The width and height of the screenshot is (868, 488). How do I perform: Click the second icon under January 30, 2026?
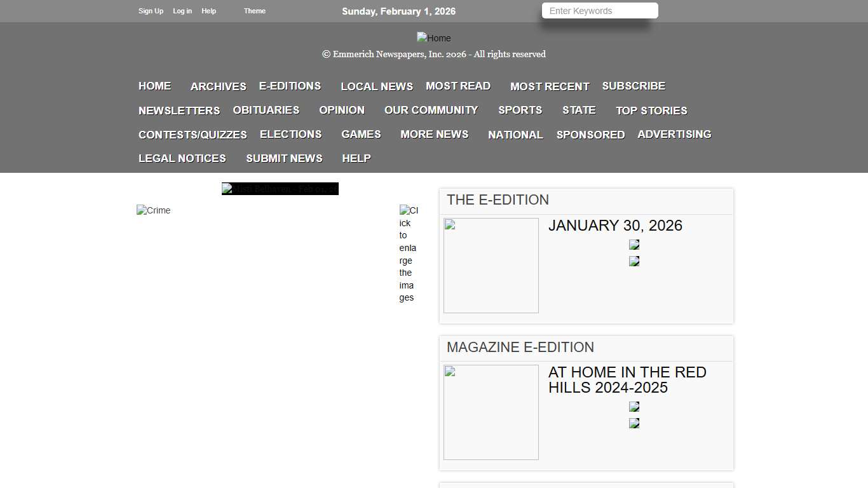[634, 261]
